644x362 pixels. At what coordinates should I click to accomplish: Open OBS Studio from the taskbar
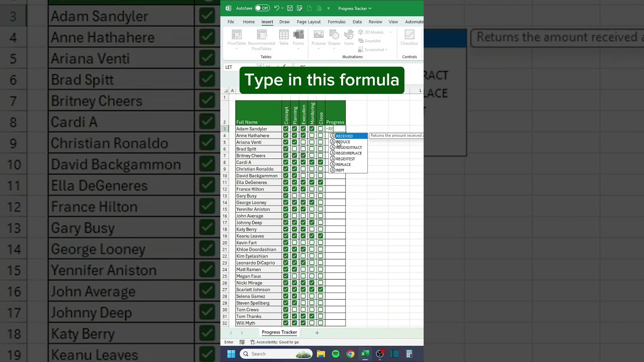click(x=380, y=354)
